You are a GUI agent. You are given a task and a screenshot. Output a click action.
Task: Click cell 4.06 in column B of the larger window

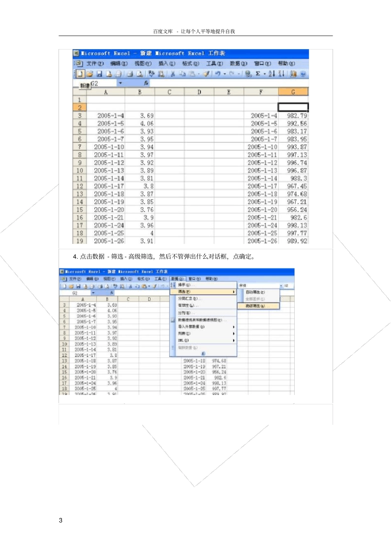pos(140,123)
